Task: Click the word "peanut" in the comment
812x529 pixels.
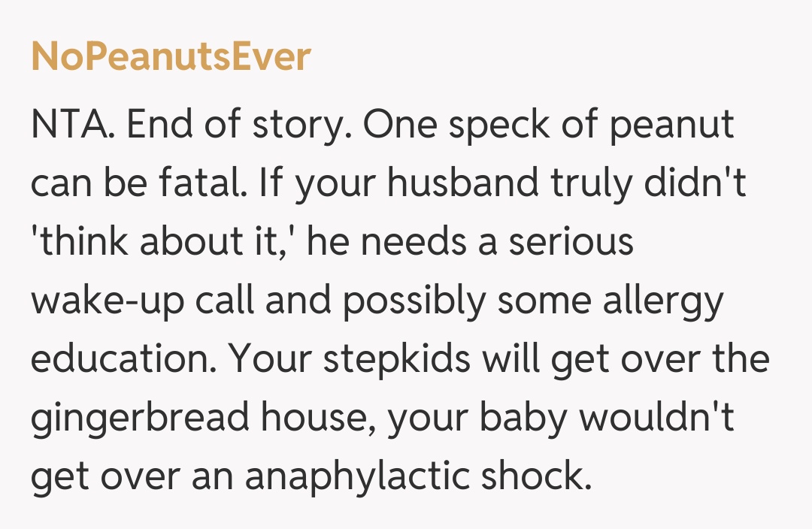Action: (671, 126)
